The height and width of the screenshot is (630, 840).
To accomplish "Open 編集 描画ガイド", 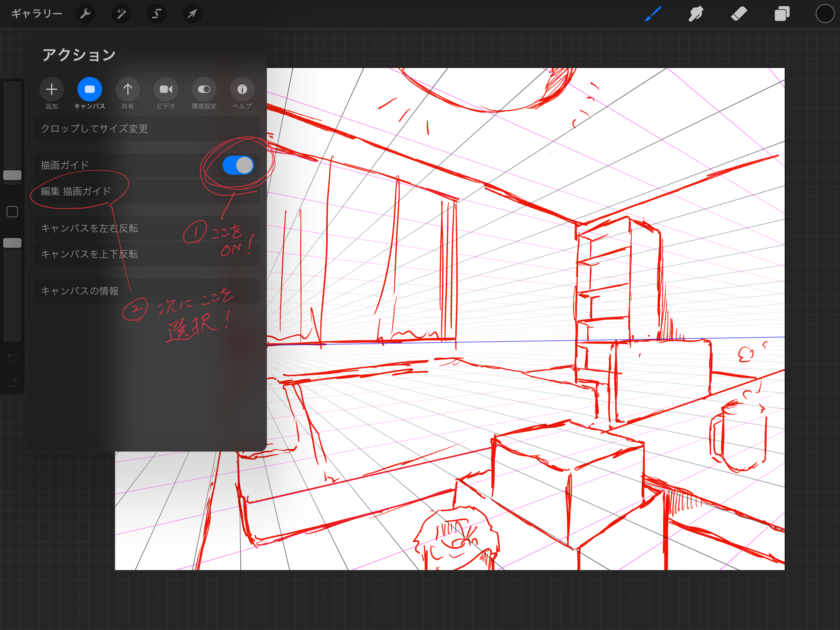I will point(147,191).
